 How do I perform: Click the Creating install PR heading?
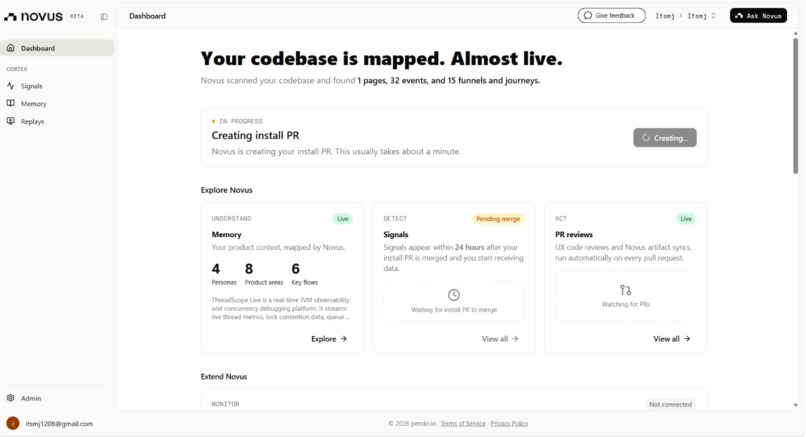point(255,135)
